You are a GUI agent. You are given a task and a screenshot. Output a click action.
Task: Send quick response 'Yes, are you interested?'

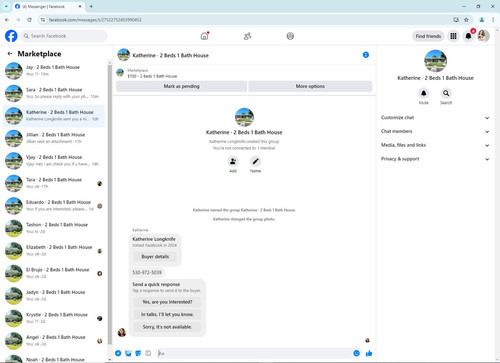tap(167, 302)
